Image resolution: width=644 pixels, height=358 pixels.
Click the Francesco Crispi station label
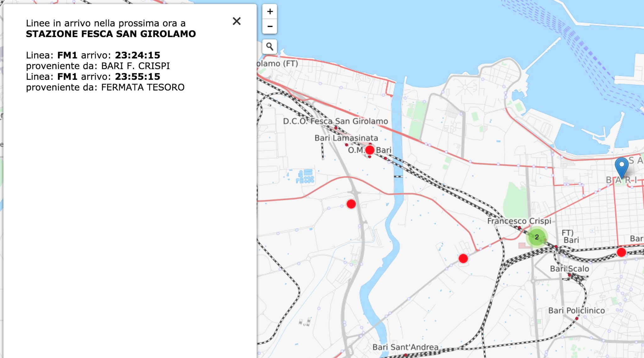point(519,221)
